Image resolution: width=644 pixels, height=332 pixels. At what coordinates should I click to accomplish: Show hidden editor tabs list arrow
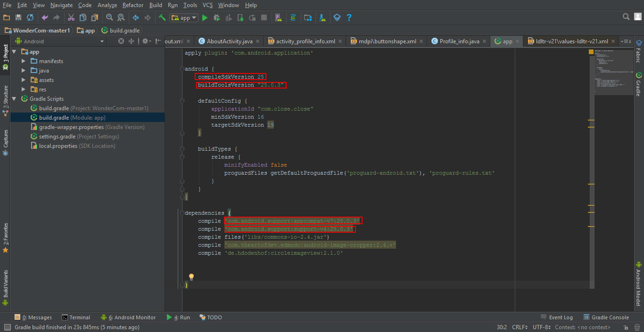pos(625,41)
